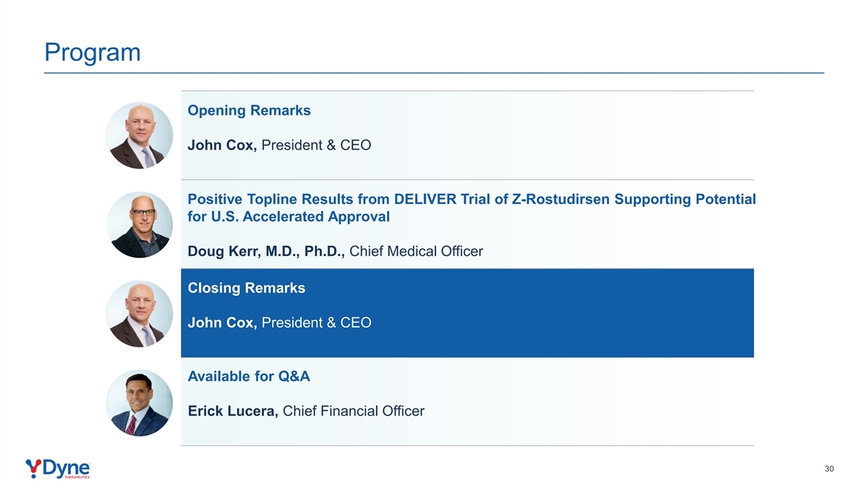The width and height of the screenshot is (868, 488).
Task: Click Erick Lucera's headshot photo
Action: pos(140,402)
